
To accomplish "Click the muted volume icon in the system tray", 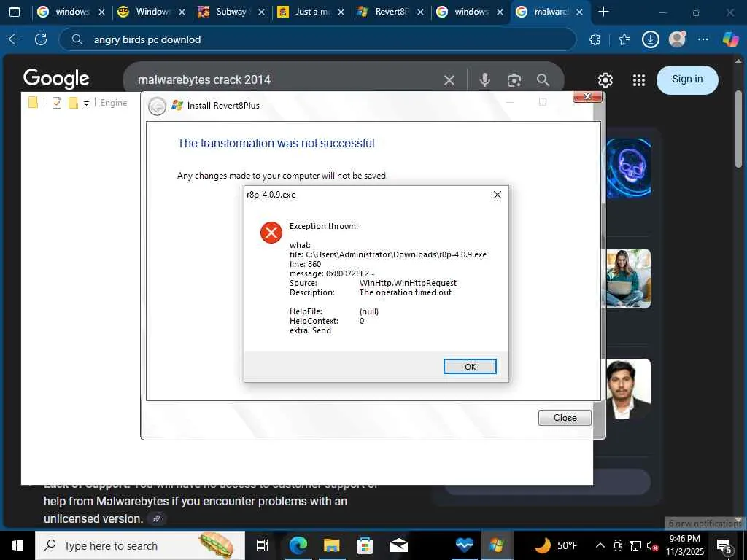I will 652,545.
